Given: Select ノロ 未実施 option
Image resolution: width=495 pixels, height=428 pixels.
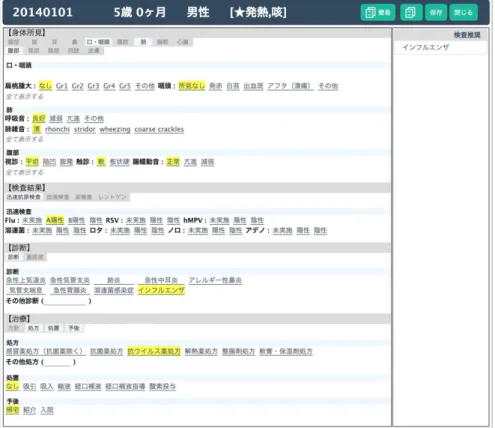Looking at the screenshot, I should 198,231.
